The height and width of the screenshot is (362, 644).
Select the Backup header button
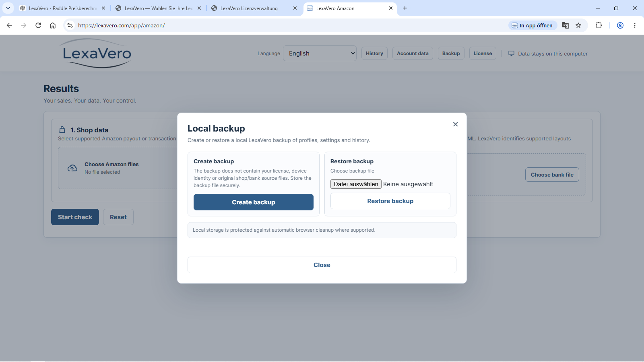[x=451, y=53]
